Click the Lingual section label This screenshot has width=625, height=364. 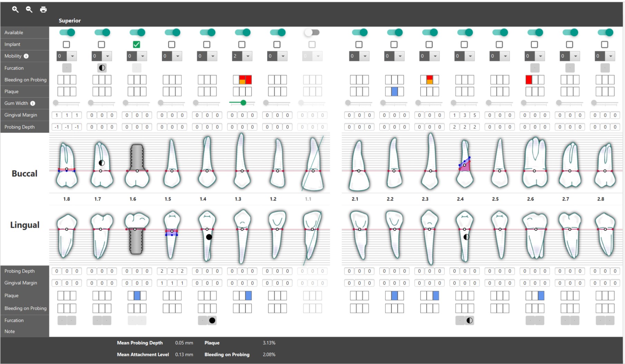(x=25, y=225)
